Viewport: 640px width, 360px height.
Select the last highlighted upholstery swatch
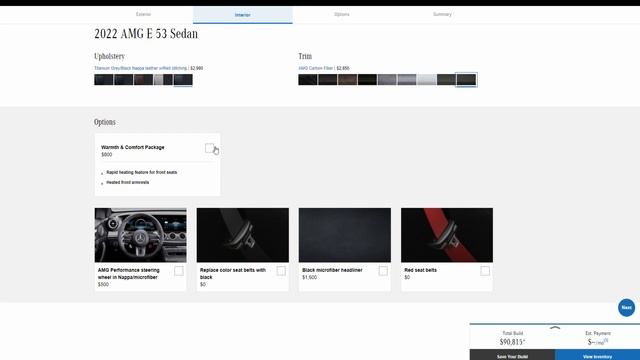[183, 80]
